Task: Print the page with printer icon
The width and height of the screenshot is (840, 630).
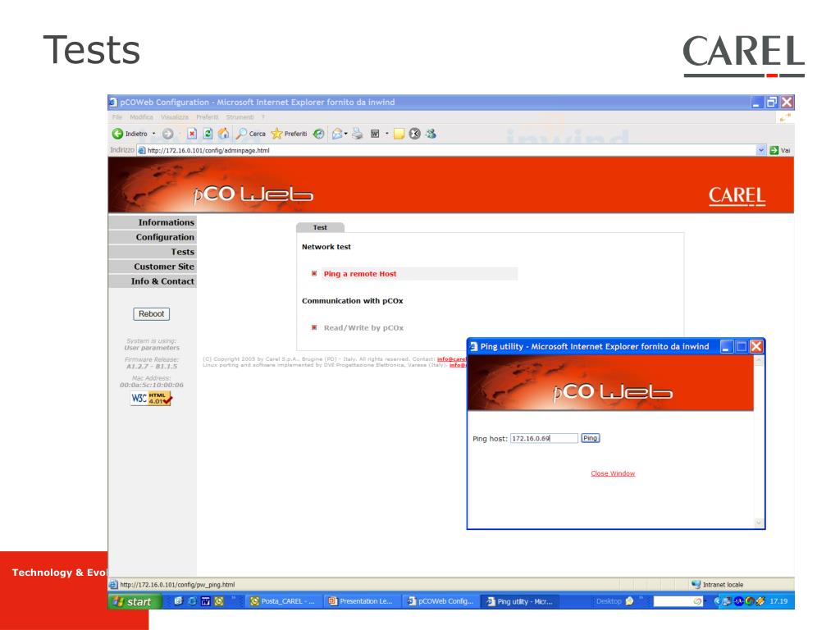Action: coord(358,134)
